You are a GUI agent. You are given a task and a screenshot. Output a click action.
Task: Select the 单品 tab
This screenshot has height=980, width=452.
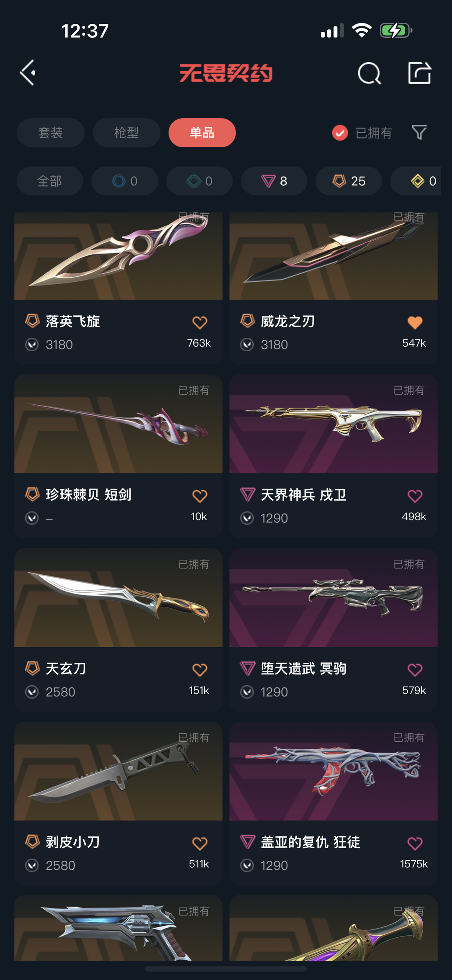tap(202, 133)
